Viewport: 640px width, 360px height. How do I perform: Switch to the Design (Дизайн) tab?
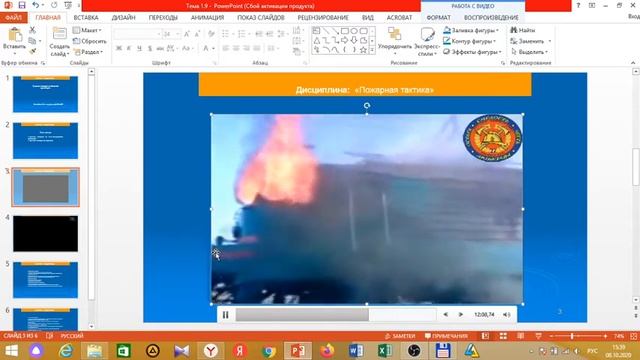click(123, 18)
